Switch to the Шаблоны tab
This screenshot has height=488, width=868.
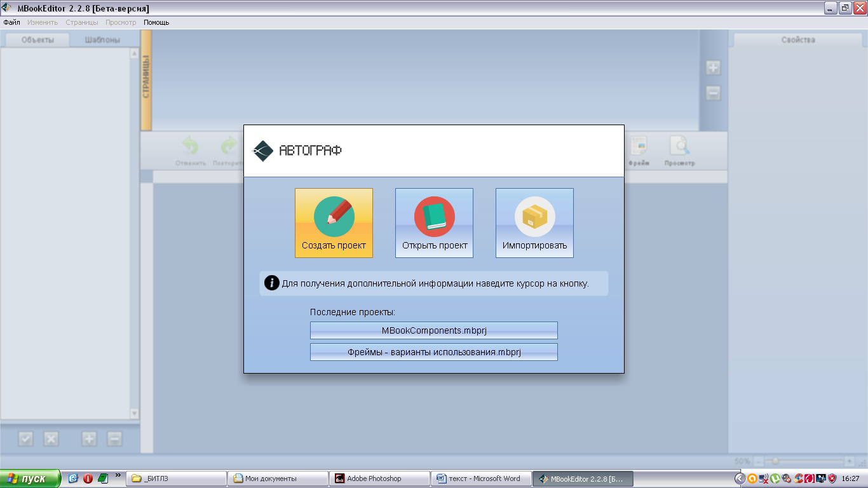pos(103,40)
